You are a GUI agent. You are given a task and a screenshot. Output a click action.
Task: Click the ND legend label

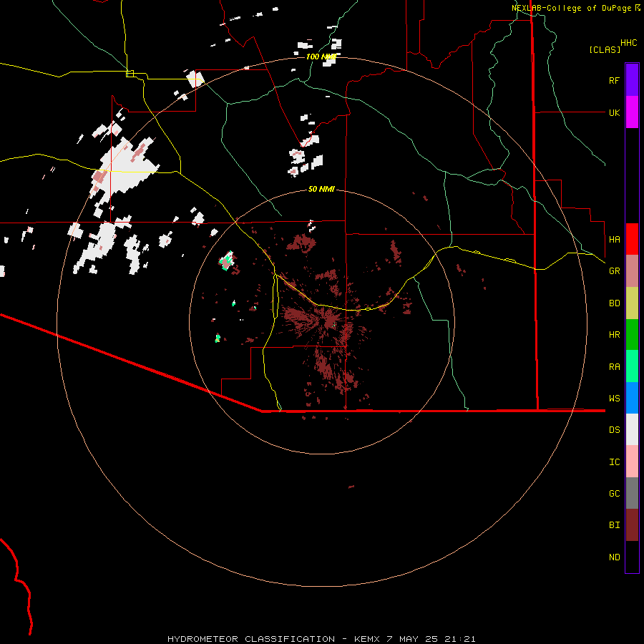pyautogui.click(x=614, y=557)
